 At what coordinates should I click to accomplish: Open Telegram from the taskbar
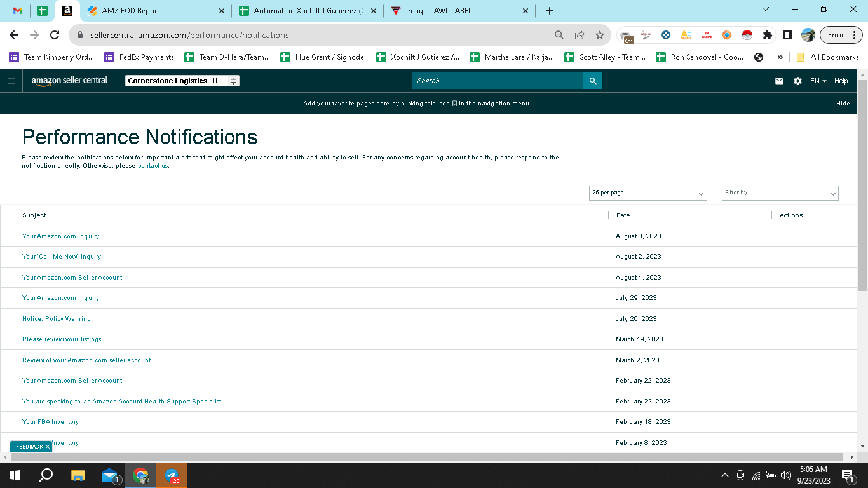172,475
